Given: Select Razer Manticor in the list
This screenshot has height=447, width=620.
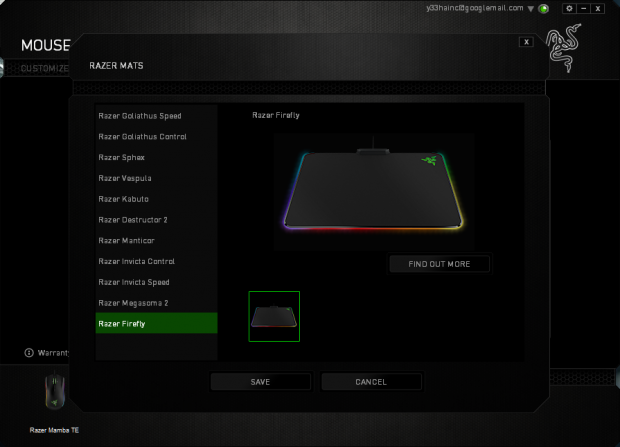Looking at the screenshot, I should pos(157,241).
